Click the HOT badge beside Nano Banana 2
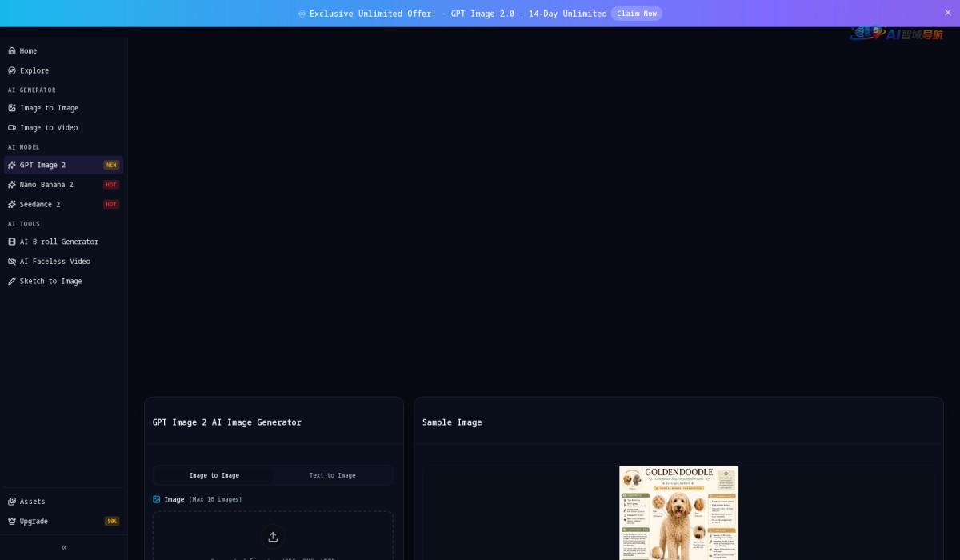The height and width of the screenshot is (560, 960). [111, 185]
